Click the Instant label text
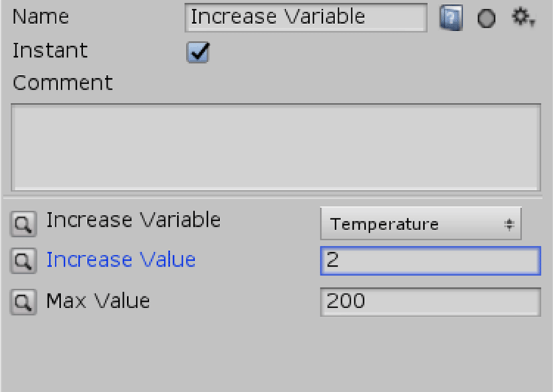 [50, 50]
